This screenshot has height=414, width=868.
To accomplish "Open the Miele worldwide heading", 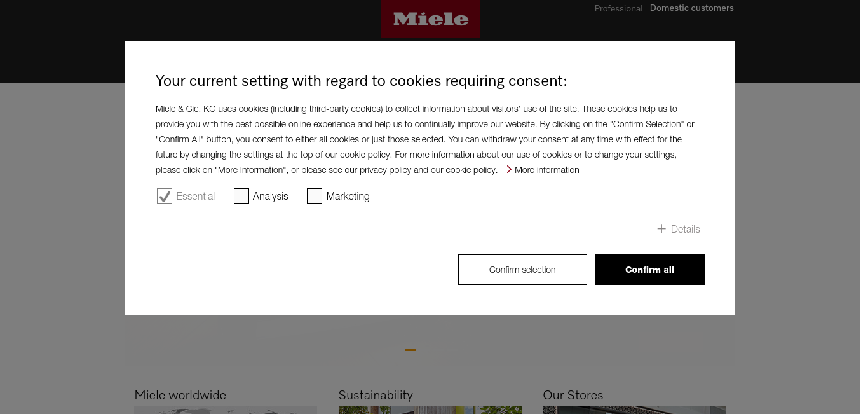I will pyautogui.click(x=180, y=395).
